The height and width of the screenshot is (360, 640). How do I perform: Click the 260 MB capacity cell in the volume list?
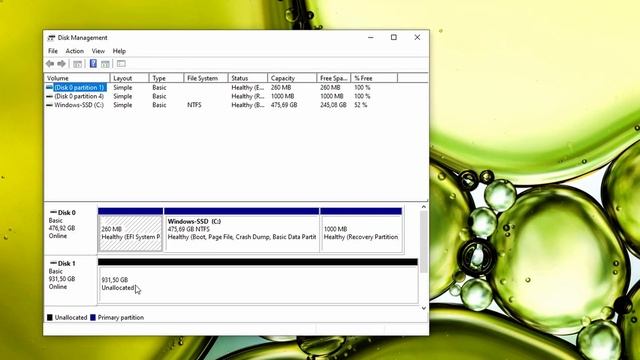281,87
